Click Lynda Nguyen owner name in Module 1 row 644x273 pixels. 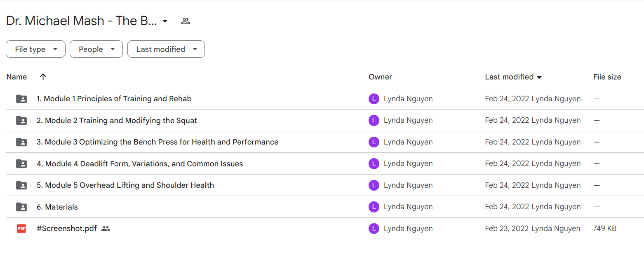point(408,99)
